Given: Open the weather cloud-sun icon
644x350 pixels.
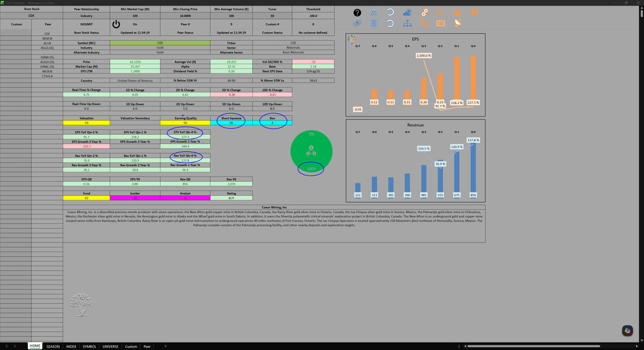Looking at the screenshot, I should pyautogui.click(x=407, y=12).
